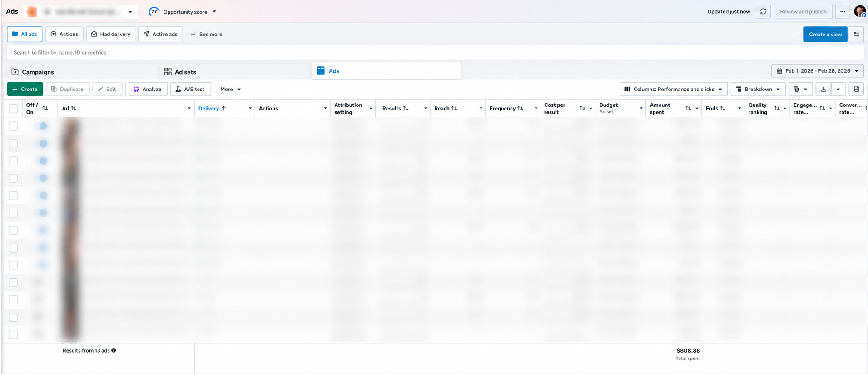Screen dimensions: 868x374
Task: Click the See more views button
Action: click(206, 35)
